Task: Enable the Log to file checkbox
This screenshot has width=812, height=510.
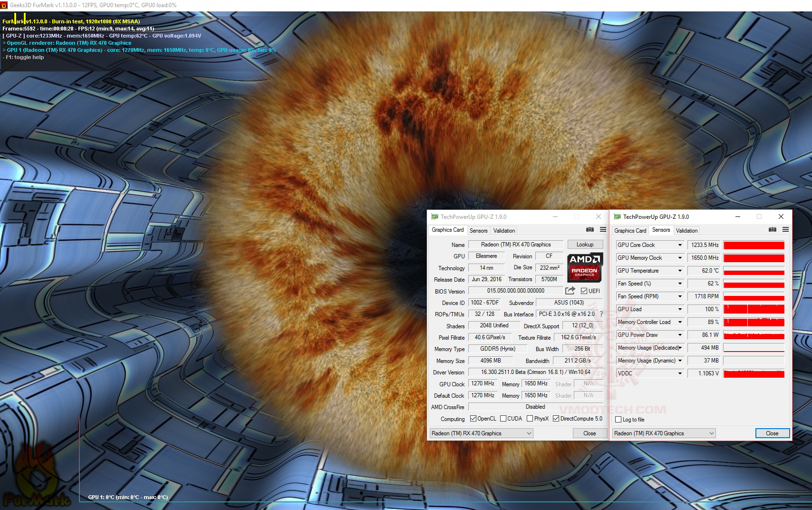Action: click(619, 420)
